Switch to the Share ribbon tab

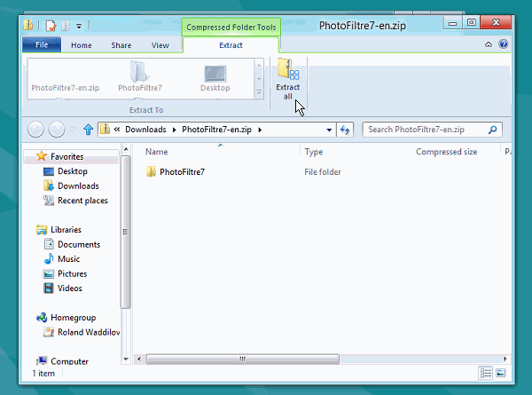point(121,45)
